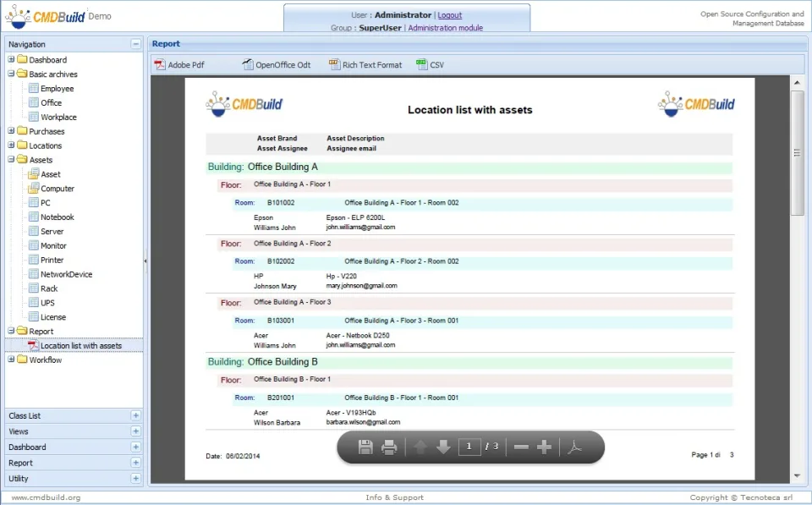812x505 pixels.
Task: Click the Workflow folder label
Action: tap(45, 360)
